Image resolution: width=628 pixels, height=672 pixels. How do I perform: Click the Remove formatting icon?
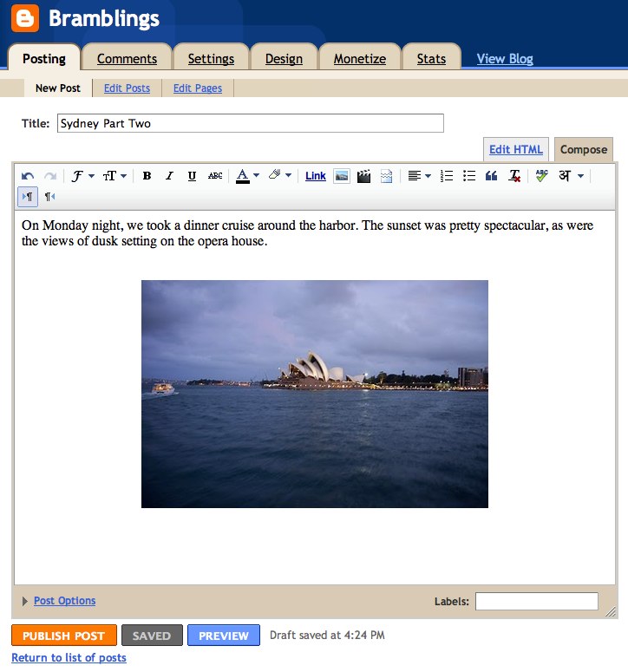pyautogui.click(x=514, y=176)
